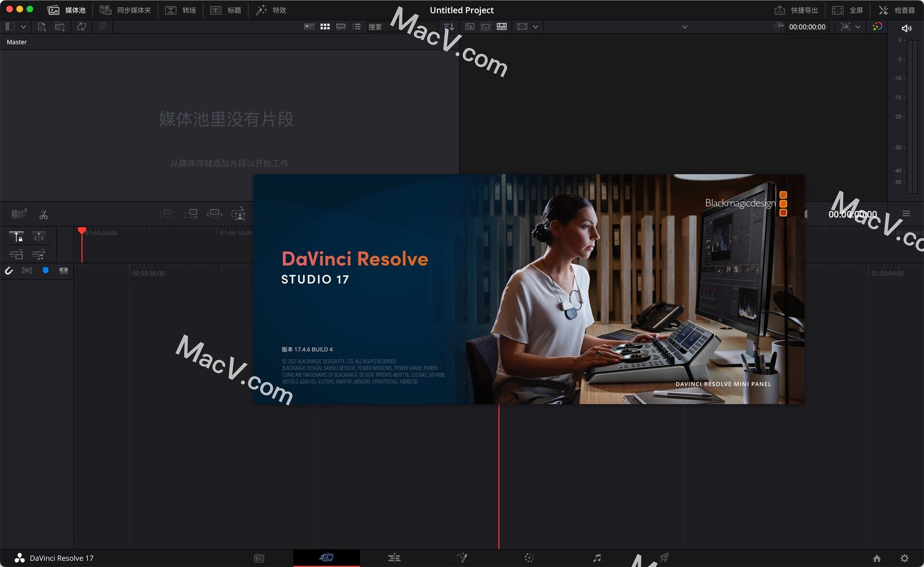Go to the Color page icon
This screenshot has height=567, width=924.
point(529,558)
